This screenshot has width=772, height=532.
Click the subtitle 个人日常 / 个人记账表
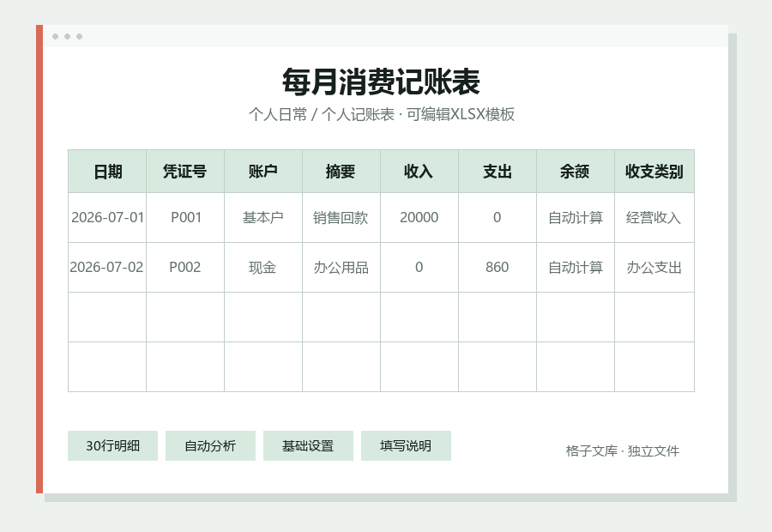tap(322, 114)
